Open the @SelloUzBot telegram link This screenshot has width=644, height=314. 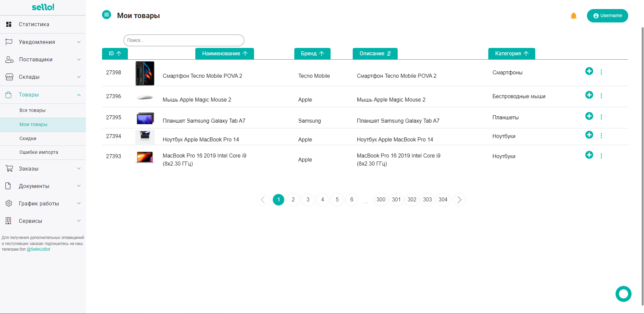click(39, 249)
